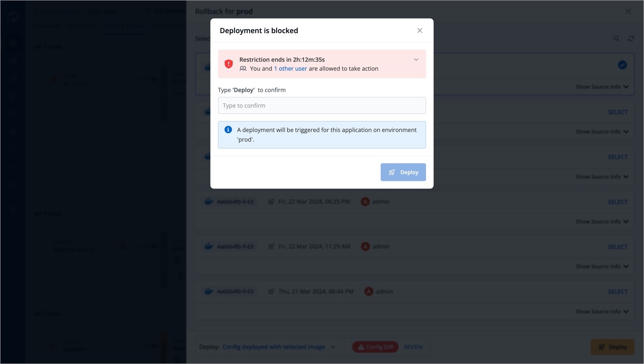Screen dimensions: 644x364
Task: Click the red shield warning icon
Action: pyautogui.click(x=229, y=64)
